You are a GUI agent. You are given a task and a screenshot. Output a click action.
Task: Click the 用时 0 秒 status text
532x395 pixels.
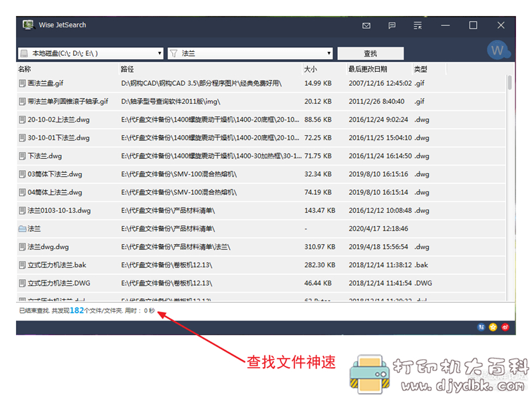140,311
